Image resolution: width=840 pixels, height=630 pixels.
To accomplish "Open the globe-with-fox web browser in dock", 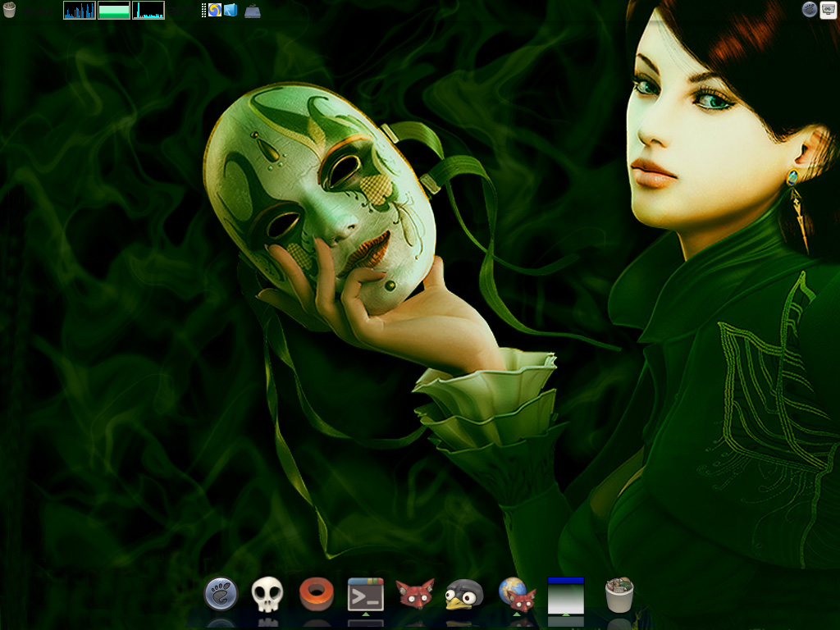I will (517, 594).
